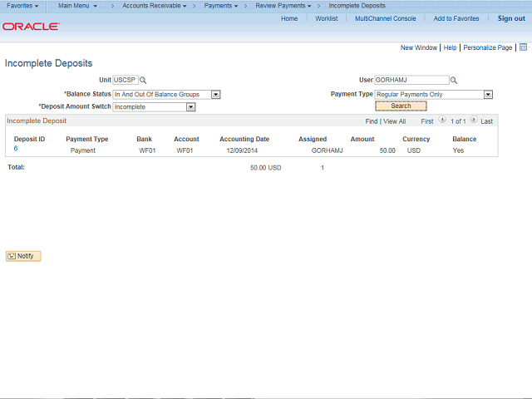
Task: Click the Find link in grid header
Action: (x=372, y=121)
